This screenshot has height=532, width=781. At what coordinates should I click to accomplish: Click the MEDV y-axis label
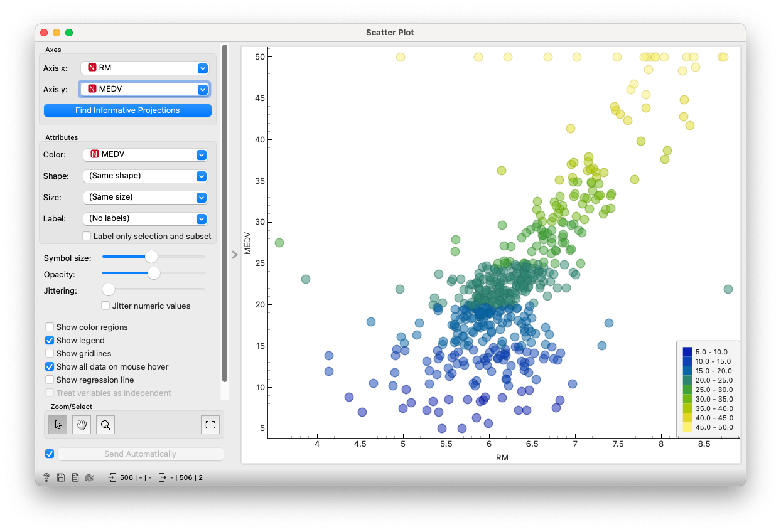247,243
